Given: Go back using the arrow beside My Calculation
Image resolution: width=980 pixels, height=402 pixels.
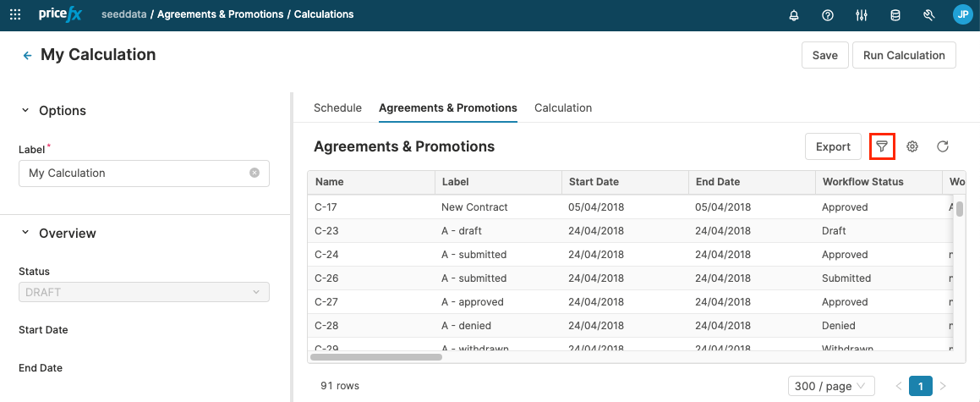Looking at the screenshot, I should [x=27, y=56].
